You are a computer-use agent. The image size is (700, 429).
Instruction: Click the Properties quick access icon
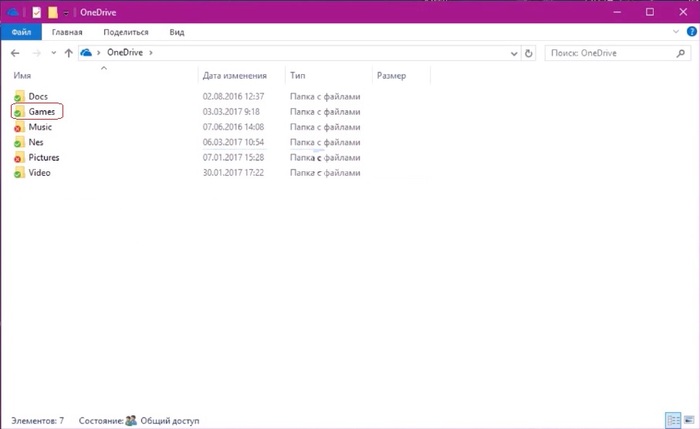37,12
